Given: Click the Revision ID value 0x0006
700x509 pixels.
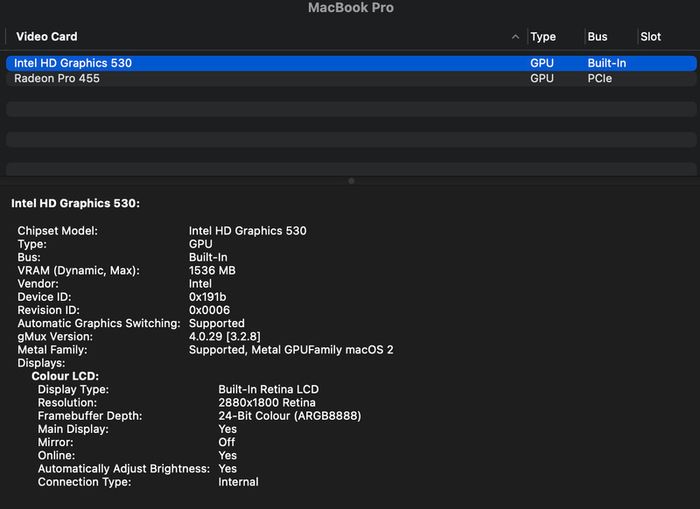Looking at the screenshot, I should pyautogui.click(x=209, y=310).
